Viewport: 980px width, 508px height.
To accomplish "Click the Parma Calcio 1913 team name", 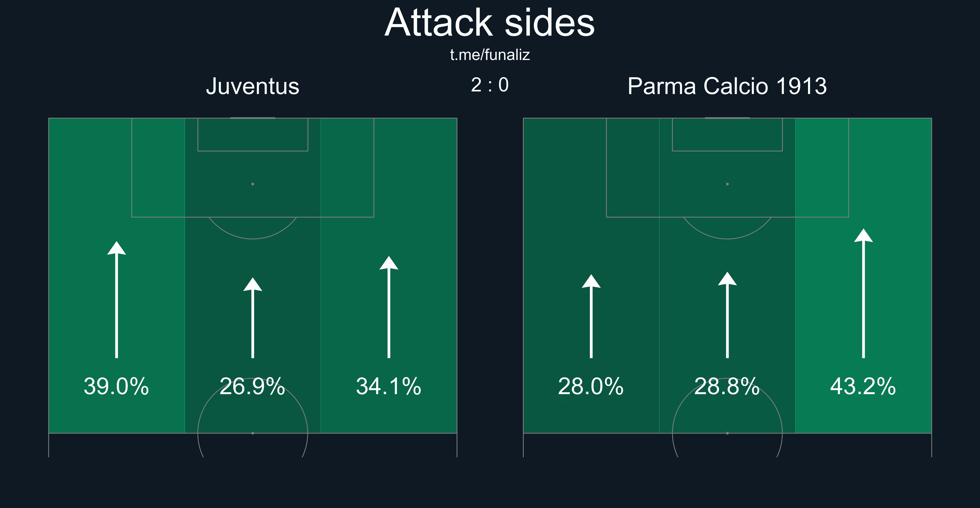I will pyautogui.click(x=727, y=86).
